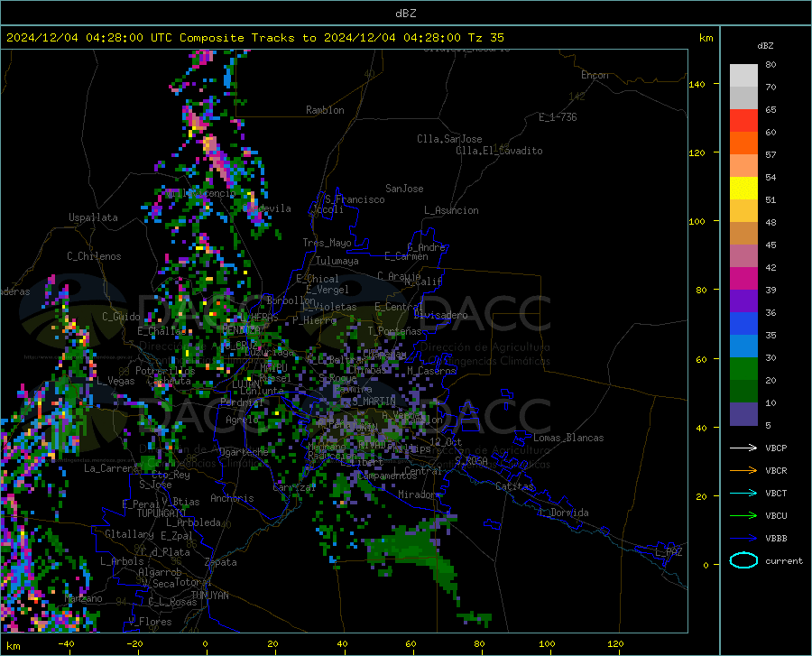This screenshot has height=656, width=812.
Task: Click the Tulumaya place label
Action: [337, 261]
